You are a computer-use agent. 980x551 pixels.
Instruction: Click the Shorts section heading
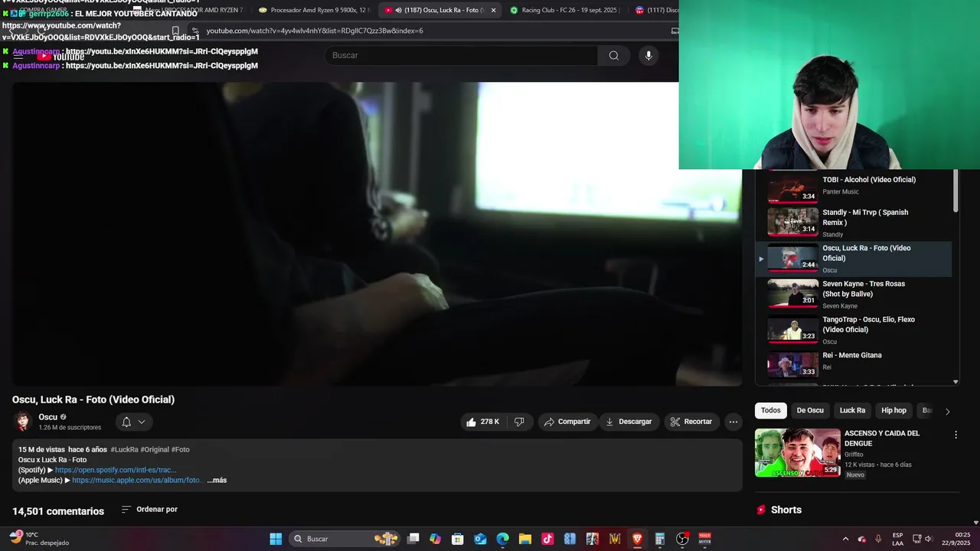click(x=786, y=510)
